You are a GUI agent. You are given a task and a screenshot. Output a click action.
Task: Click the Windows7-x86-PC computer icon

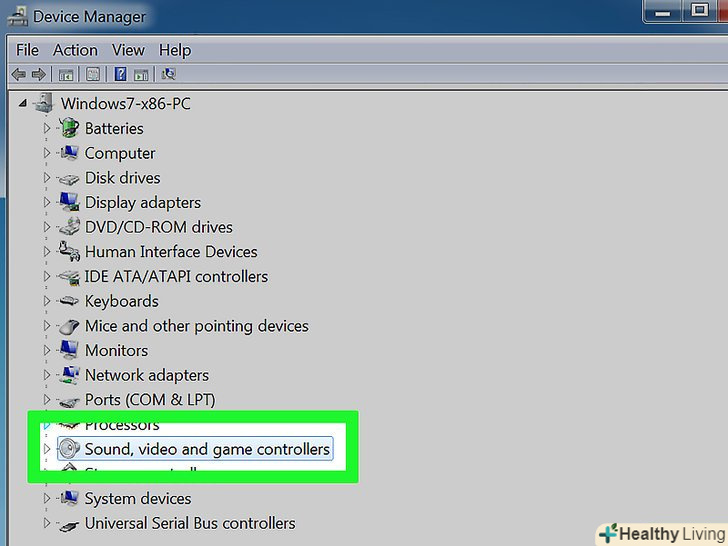click(44, 103)
